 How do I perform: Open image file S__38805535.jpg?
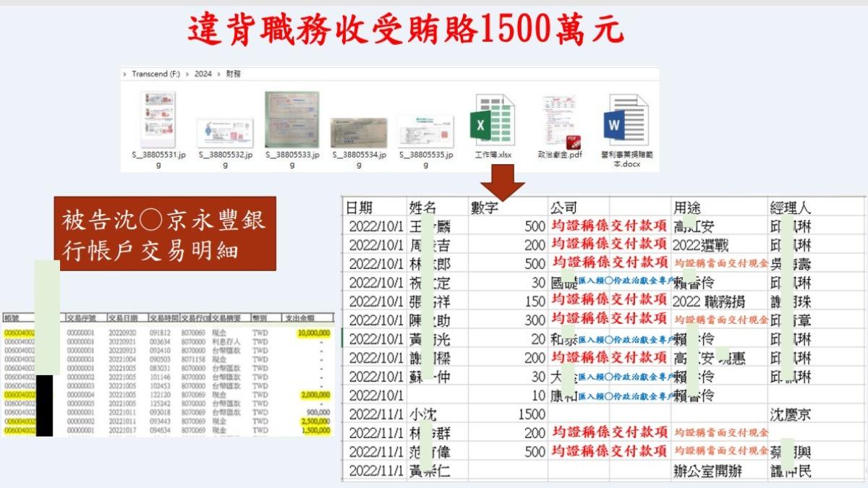click(x=425, y=142)
